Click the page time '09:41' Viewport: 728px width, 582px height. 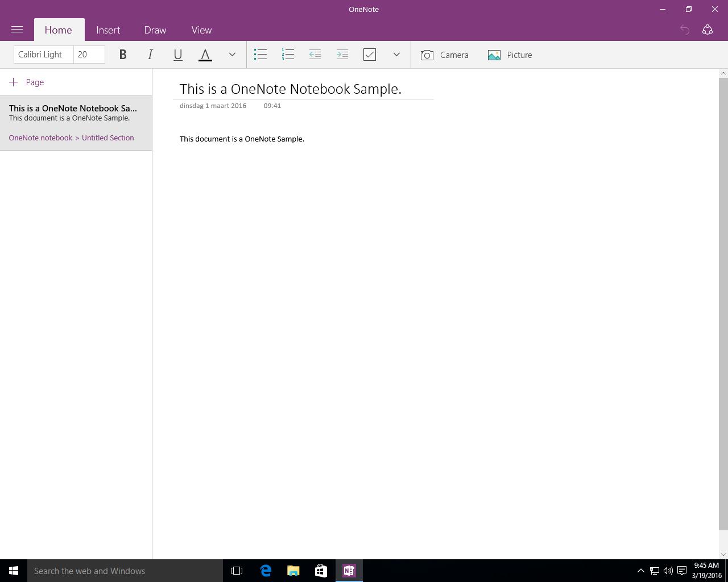[272, 106]
